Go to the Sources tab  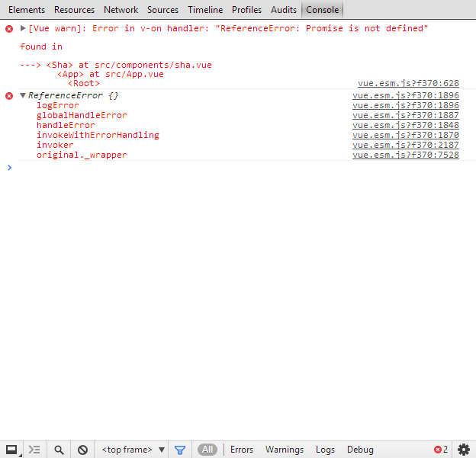pyautogui.click(x=162, y=10)
